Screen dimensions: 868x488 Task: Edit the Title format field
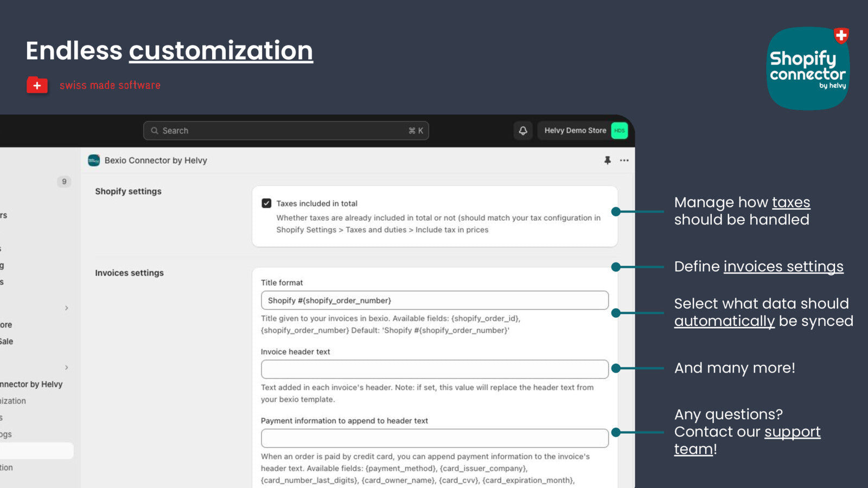[x=435, y=300]
